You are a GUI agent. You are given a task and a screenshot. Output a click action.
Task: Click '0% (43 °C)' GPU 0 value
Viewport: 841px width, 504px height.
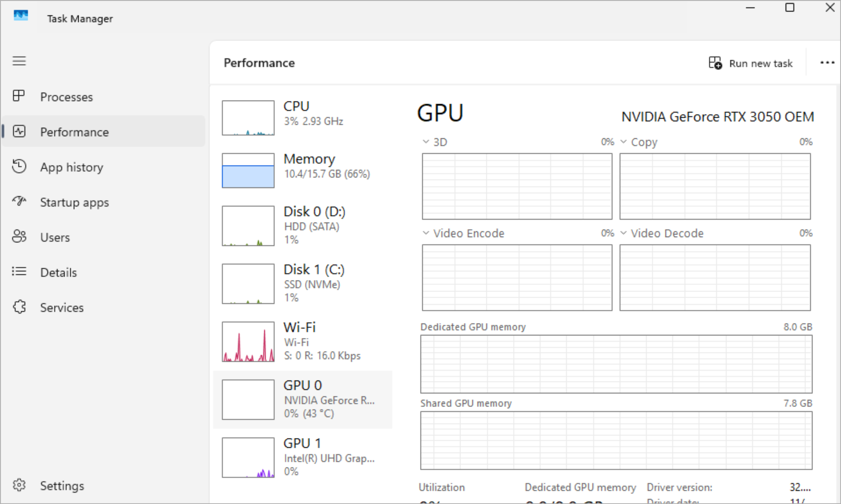pyautogui.click(x=309, y=414)
